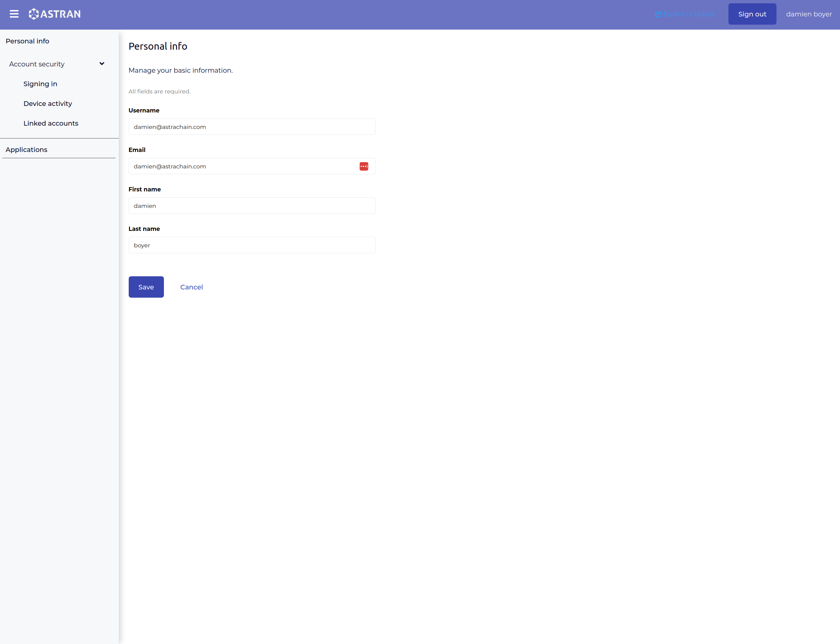Save the personal info form
The width and height of the screenshot is (840, 644).
click(x=146, y=287)
